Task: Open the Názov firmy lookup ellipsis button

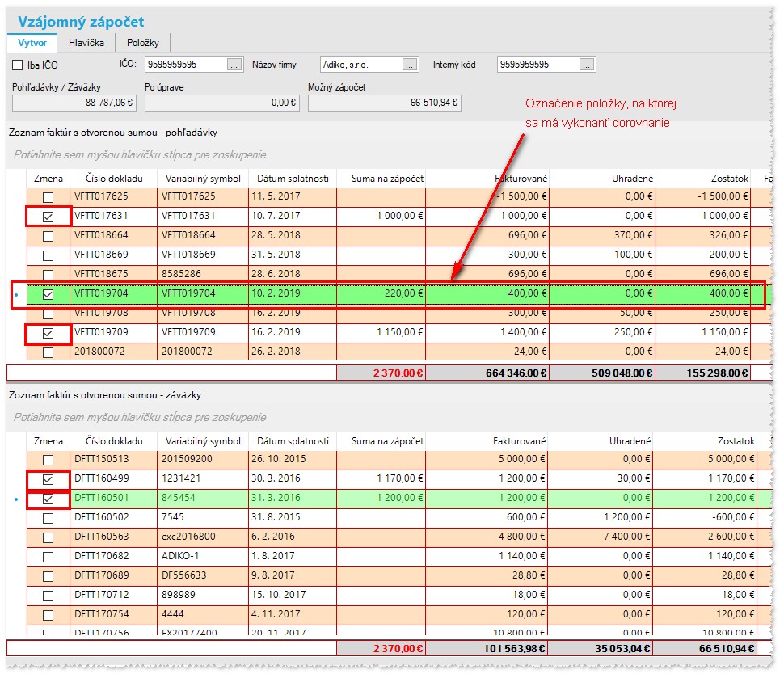Action: coord(410,65)
